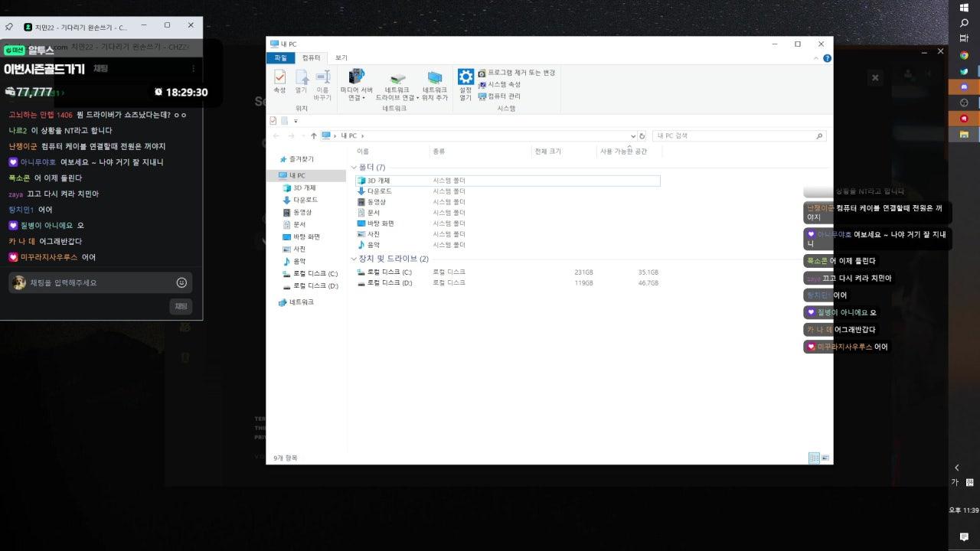
Task: Select 다운로드 in the navigation pane
Action: point(304,200)
